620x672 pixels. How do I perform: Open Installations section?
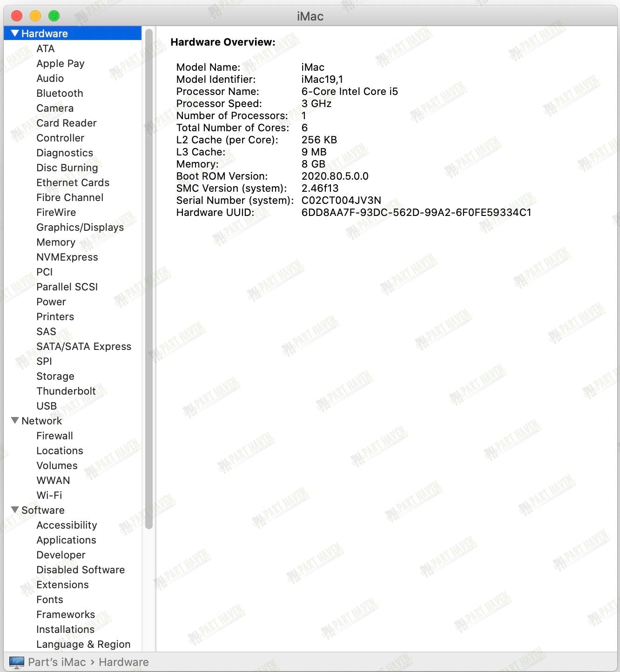click(65, 629)
